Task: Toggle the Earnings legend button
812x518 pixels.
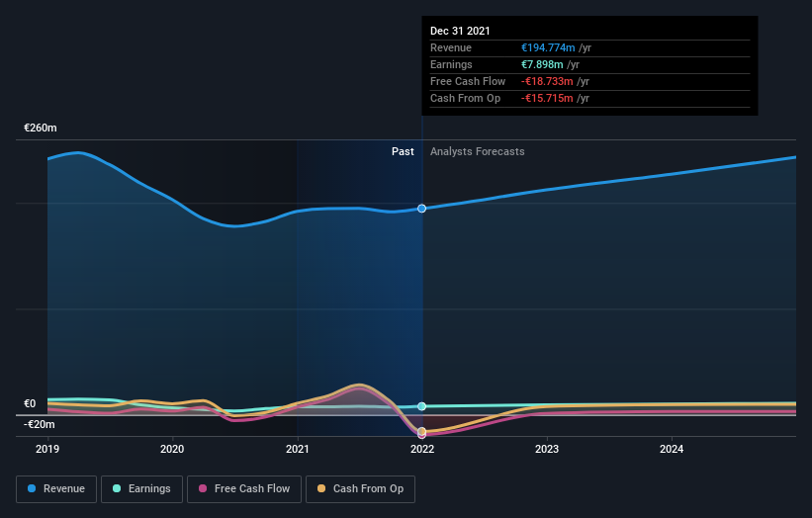Action: [141, 489]
